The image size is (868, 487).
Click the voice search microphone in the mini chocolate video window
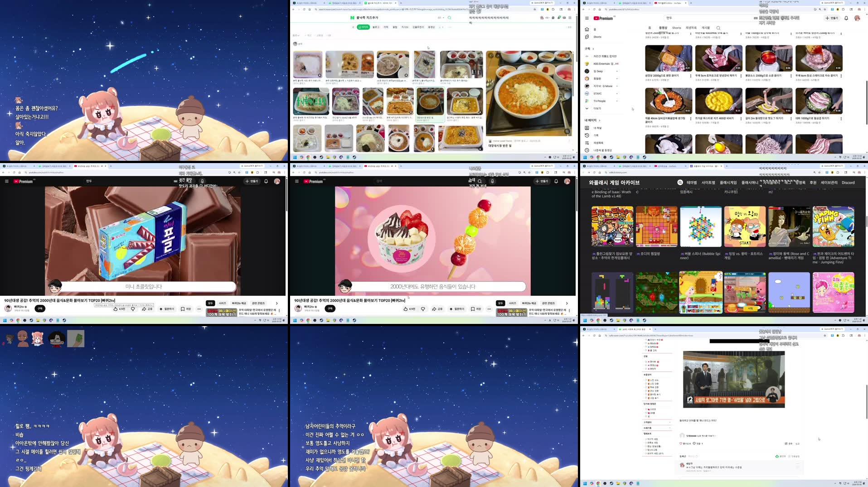coord(202,181)
